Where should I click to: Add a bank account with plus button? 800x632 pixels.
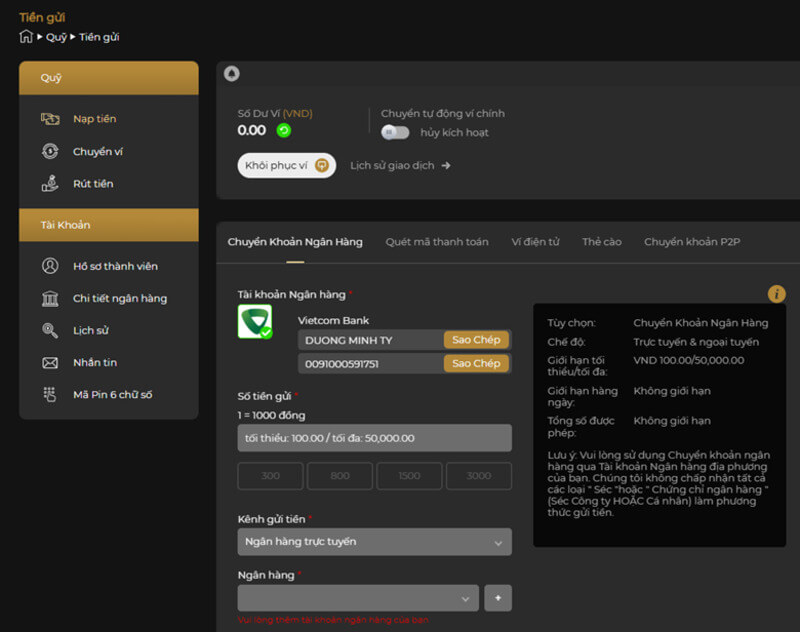click(x=498, y=598)
